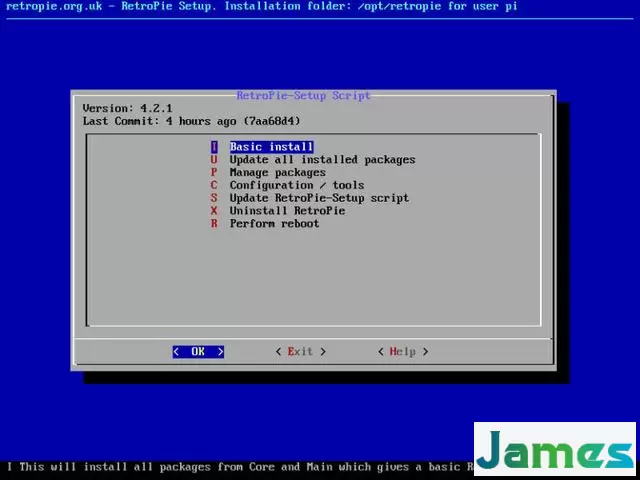Screen dimensions: 640x480
Task: Click the RetroPie-Setup Script dialog title
Action: point(303,96)
